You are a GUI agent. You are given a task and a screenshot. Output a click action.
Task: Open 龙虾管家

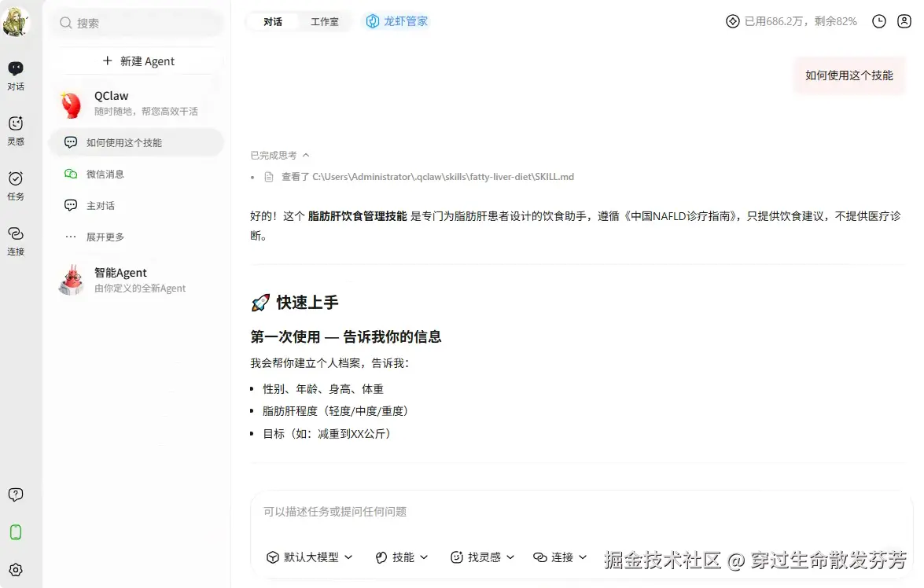point(397,21)
